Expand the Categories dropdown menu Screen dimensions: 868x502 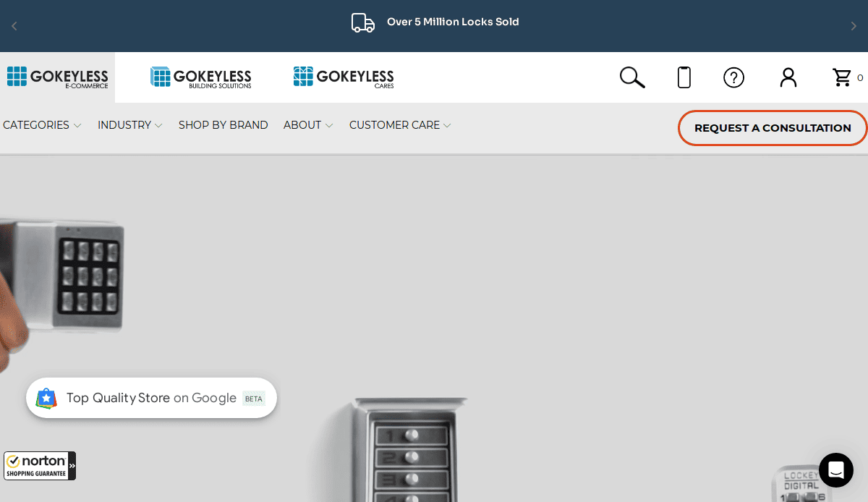coord(42,125)
